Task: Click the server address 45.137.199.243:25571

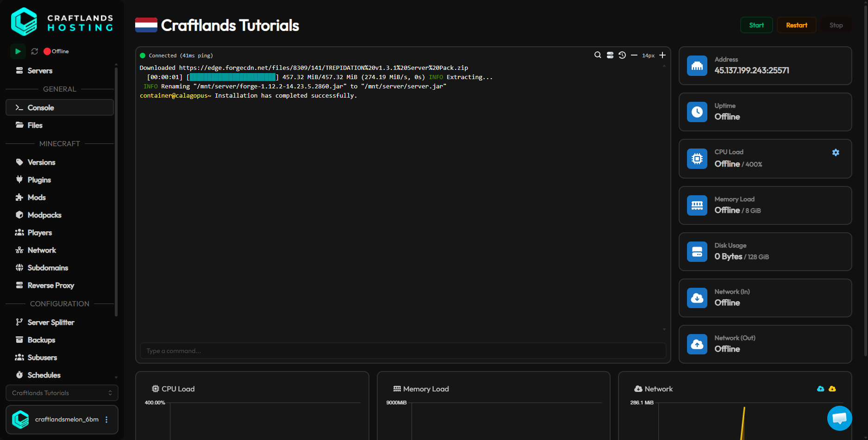Action: pyautogui.click(x=752, y=70)
